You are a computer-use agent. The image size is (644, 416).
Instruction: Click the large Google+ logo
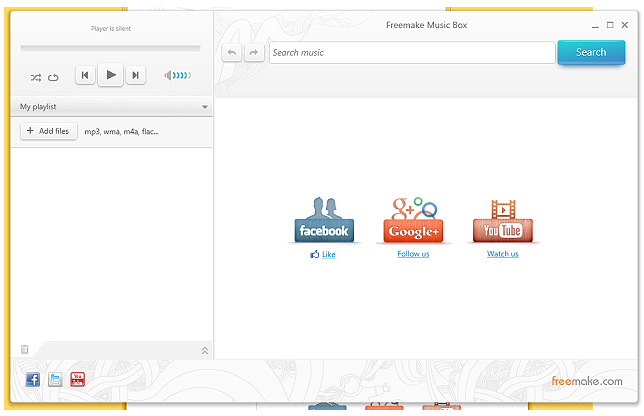pos(413,221)
